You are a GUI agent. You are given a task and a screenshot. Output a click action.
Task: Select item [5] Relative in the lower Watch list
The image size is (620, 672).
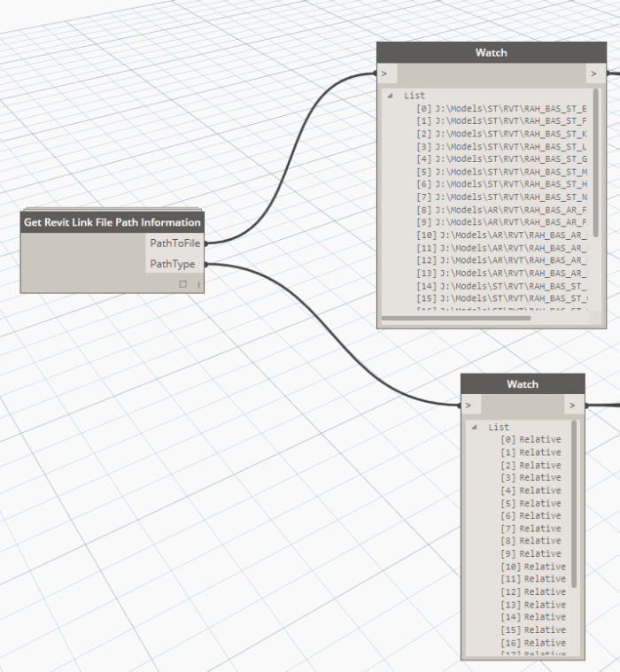531,503
